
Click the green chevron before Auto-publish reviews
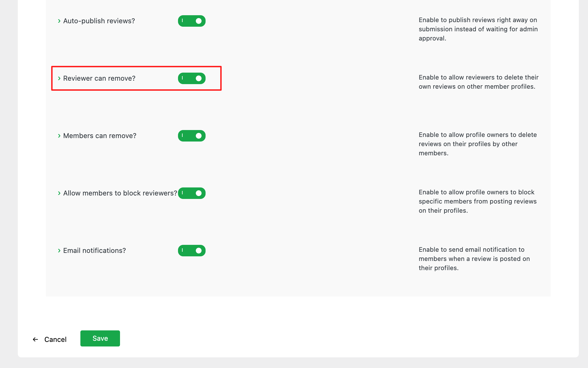click(59, 21)
